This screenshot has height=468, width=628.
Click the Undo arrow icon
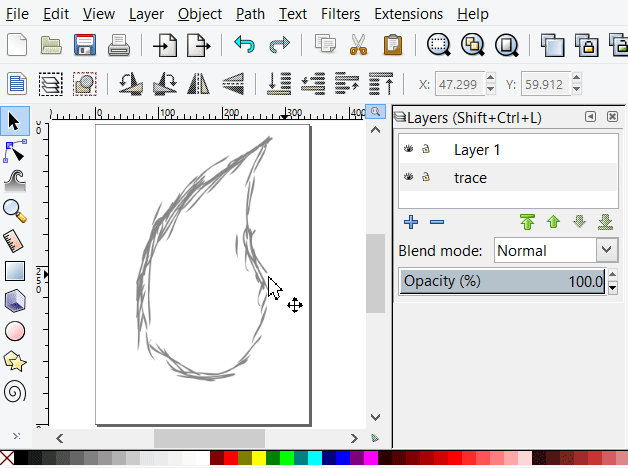(243, 45)
